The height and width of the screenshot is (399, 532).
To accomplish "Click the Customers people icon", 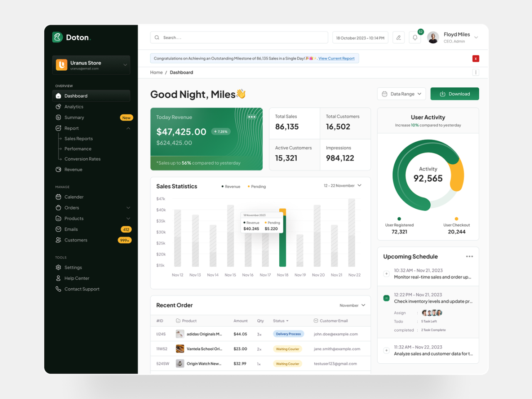I will 58,240.
